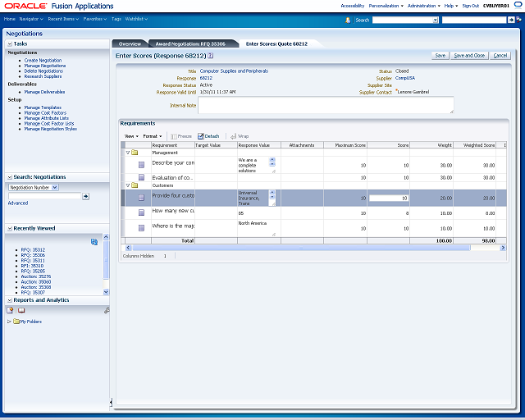Collapse the Management requirement group

128,153
